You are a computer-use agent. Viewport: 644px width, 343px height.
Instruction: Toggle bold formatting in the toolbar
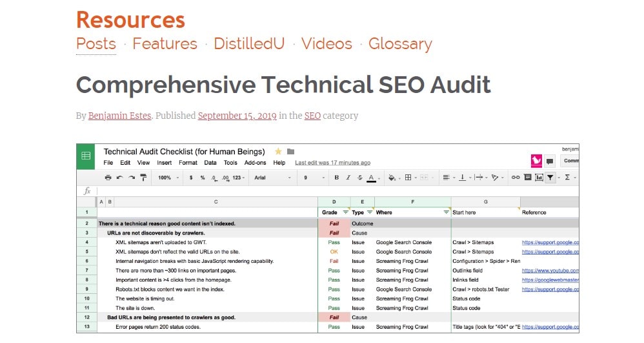pos(336,178)
